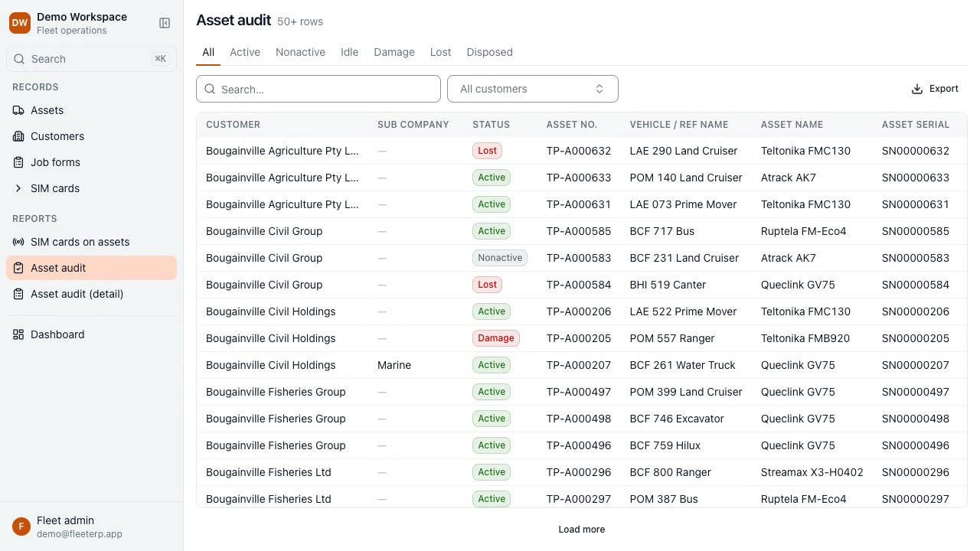980x551 pixels.
Task: Click BCF 746 Excavator cell
Action: point(677,419)
